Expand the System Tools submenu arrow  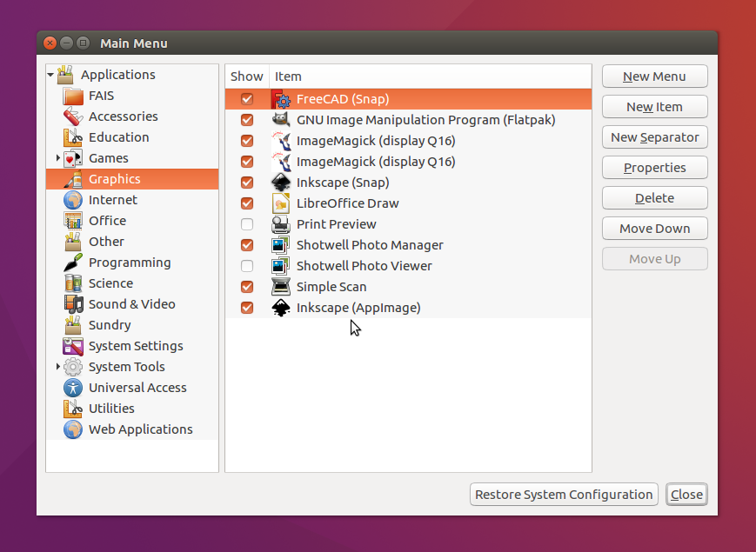tap(58, 367)
